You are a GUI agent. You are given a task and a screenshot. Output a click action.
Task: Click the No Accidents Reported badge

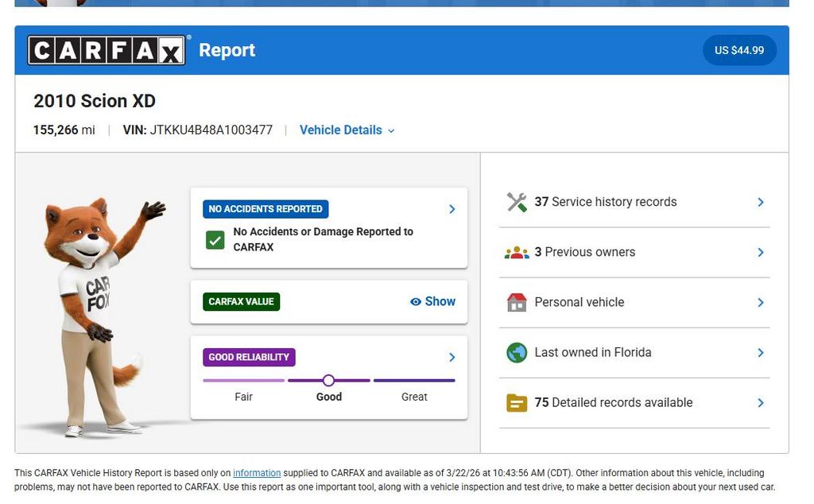coord(266,209)
